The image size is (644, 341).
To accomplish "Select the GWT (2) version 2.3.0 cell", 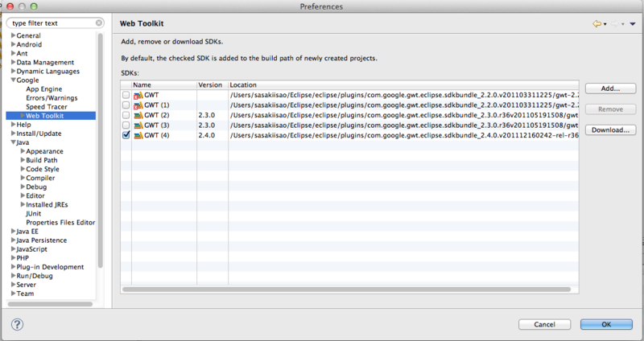I will (213, 115).
